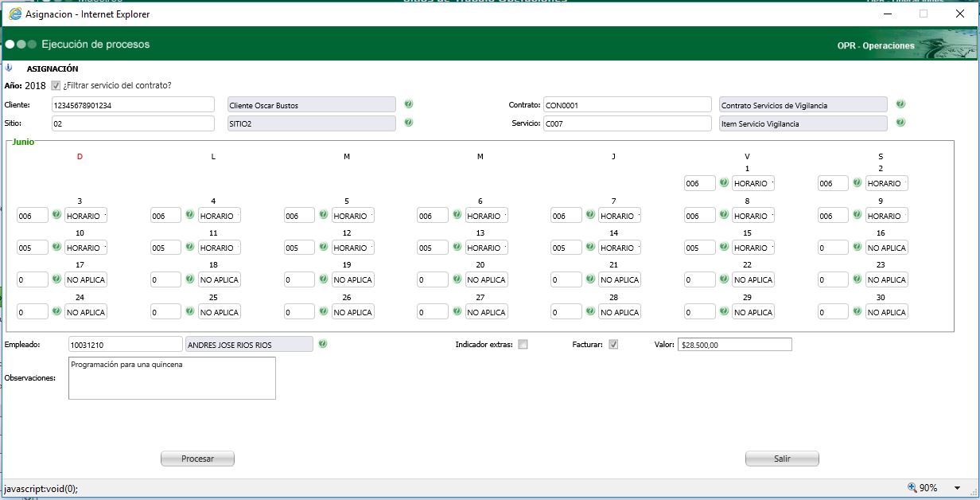Uncheck the Facturar checkbox
The width and height of the screenshot is (980, 500).
(x=613, y=345)
